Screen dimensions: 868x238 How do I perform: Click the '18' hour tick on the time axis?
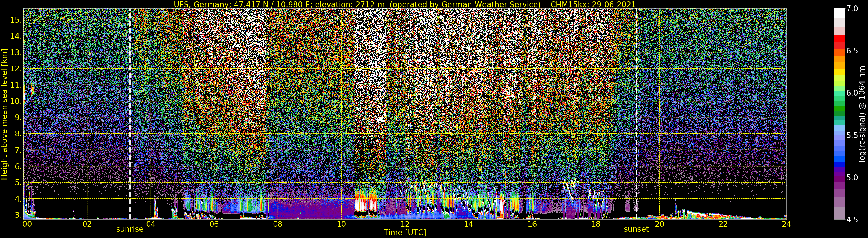tap(596, 224)
